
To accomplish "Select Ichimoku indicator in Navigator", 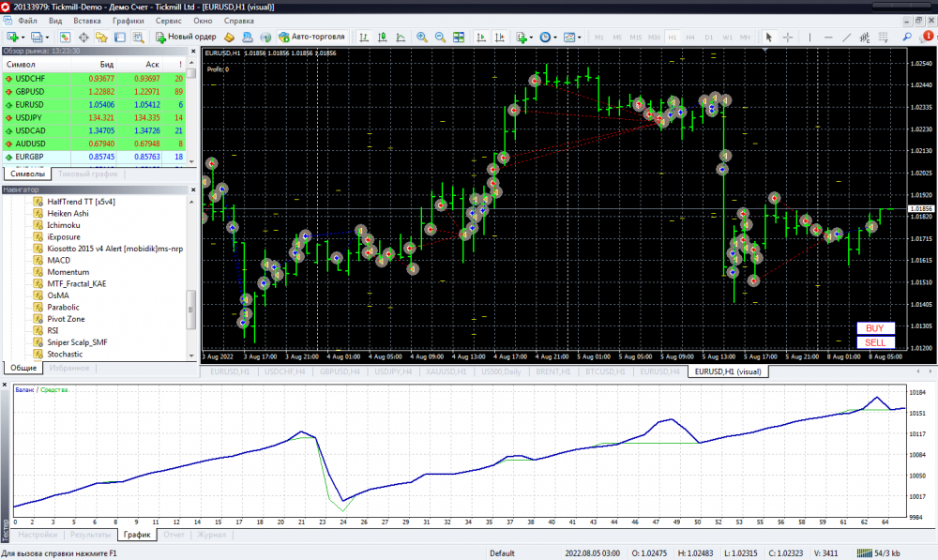I will 64,225.
